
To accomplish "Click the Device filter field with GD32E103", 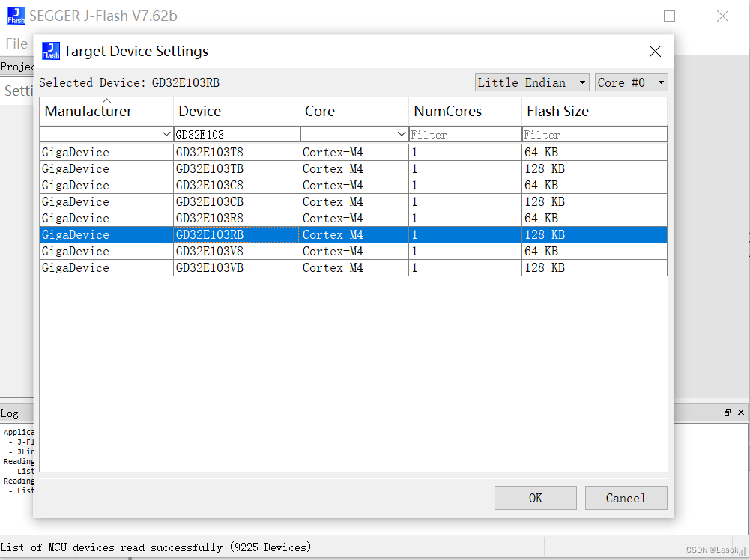I will (237, 134).
